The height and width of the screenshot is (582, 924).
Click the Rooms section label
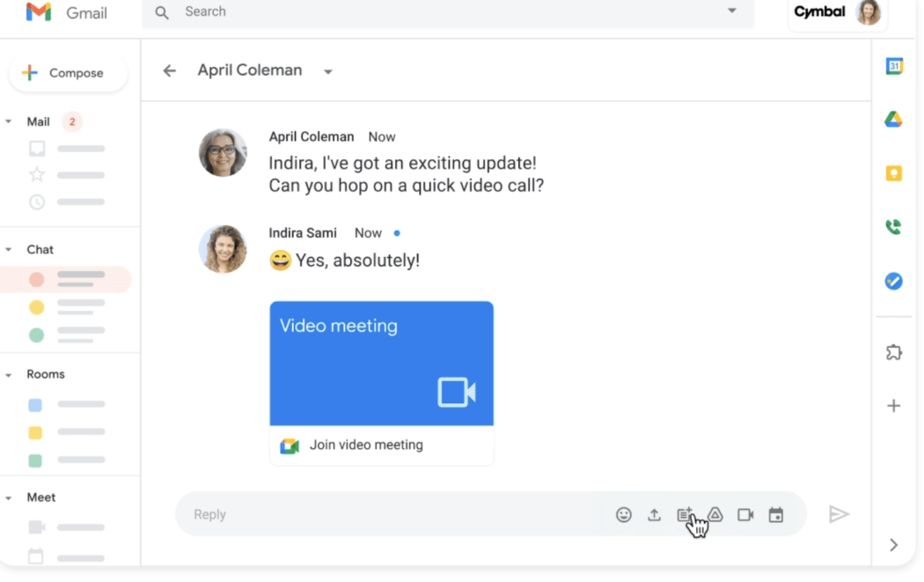point(46,374)
